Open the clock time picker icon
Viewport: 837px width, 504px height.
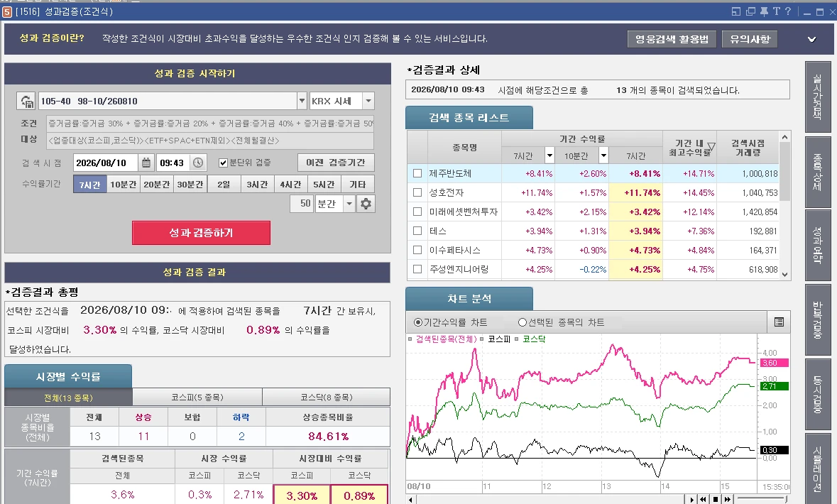[x=198, y=163]
